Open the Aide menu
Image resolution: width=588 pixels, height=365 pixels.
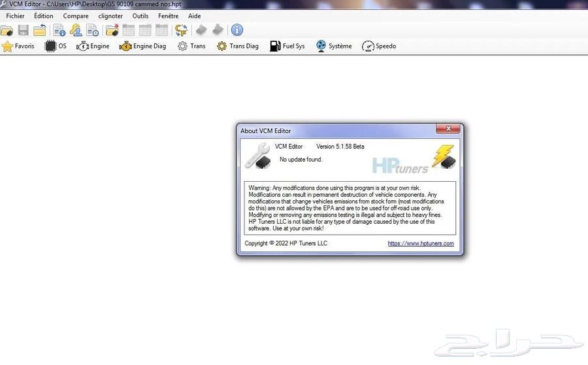(x=194, y=16)
